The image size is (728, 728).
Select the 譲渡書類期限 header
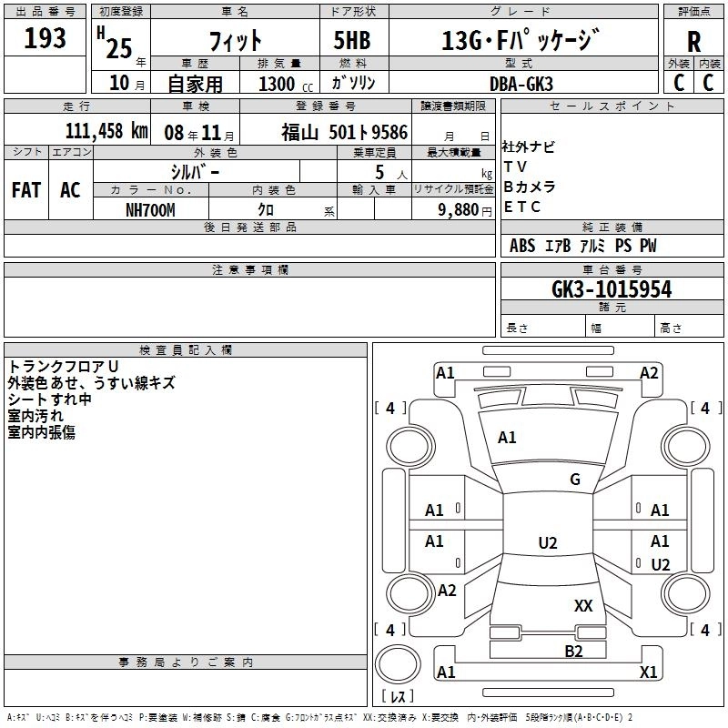pos(453,106)
